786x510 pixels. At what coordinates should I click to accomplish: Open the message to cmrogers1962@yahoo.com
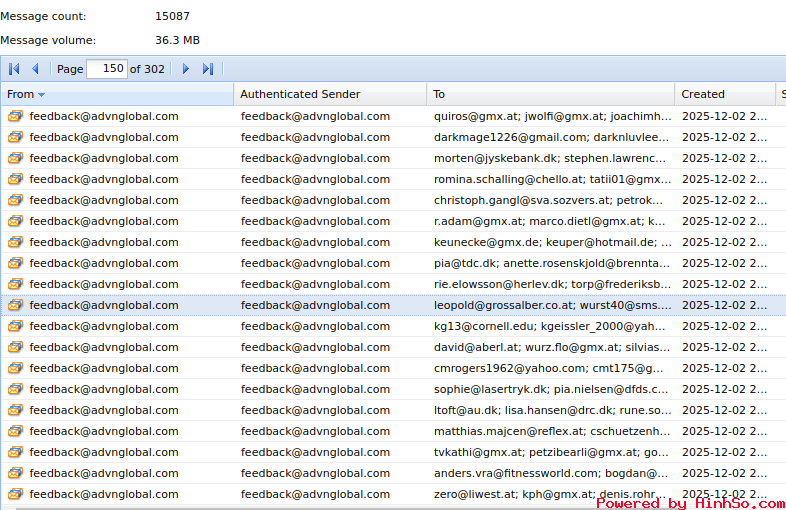point(551,368)
